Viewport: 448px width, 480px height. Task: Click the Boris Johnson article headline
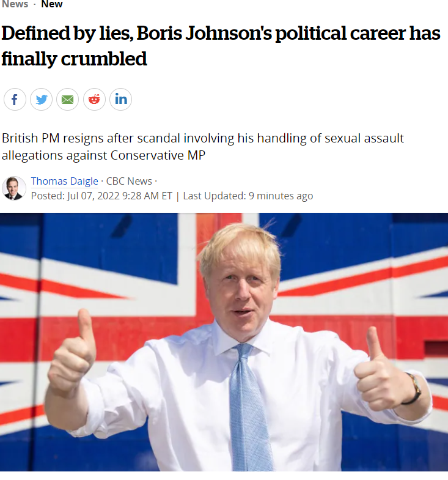point(221,46)
